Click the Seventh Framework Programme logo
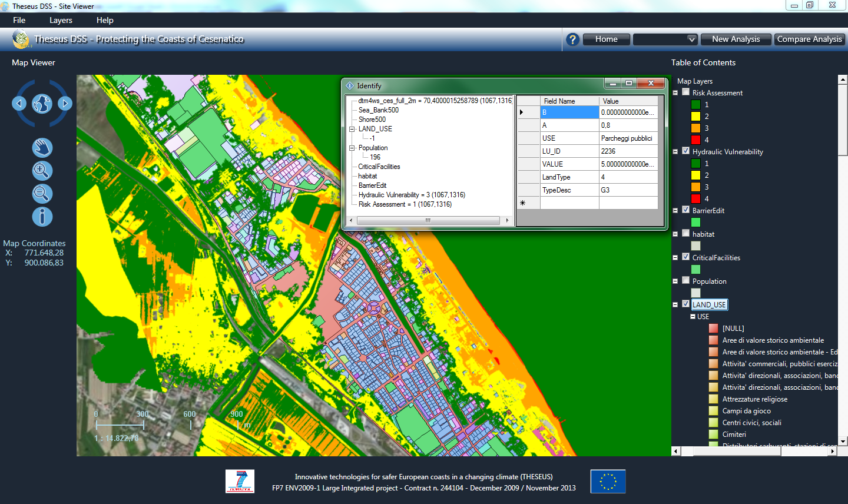 [240, 481]
